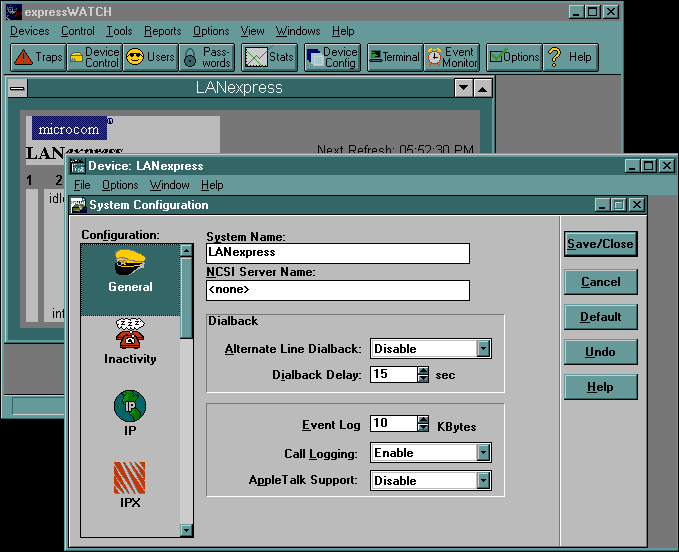Open the File menu in Device window
This screenshot has width=679, height=552.
(82, 185)
